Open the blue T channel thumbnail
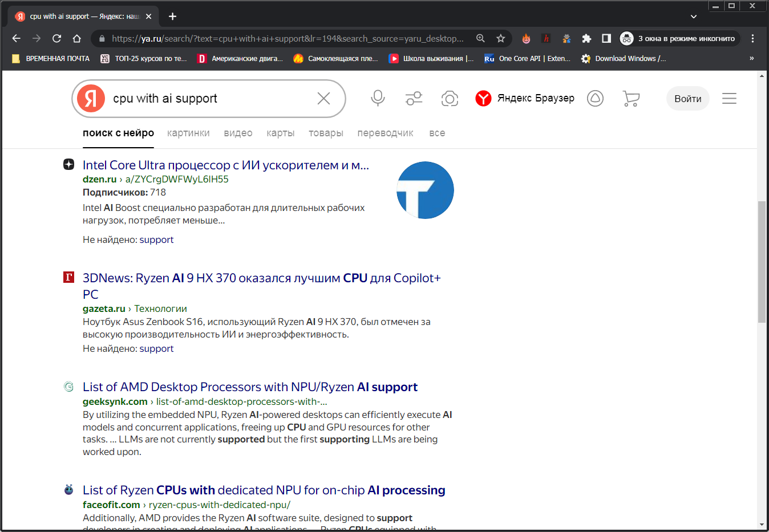This screenshot has height=532, width=769. tap(425, 190)
